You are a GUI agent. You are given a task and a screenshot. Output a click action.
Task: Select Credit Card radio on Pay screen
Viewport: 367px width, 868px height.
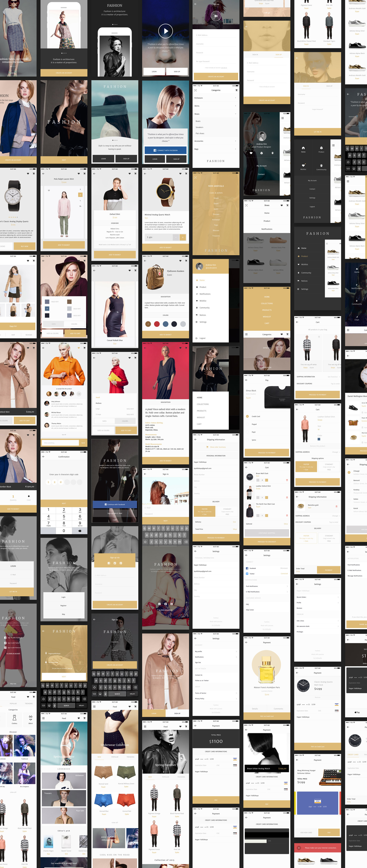[x=248, y=416]
